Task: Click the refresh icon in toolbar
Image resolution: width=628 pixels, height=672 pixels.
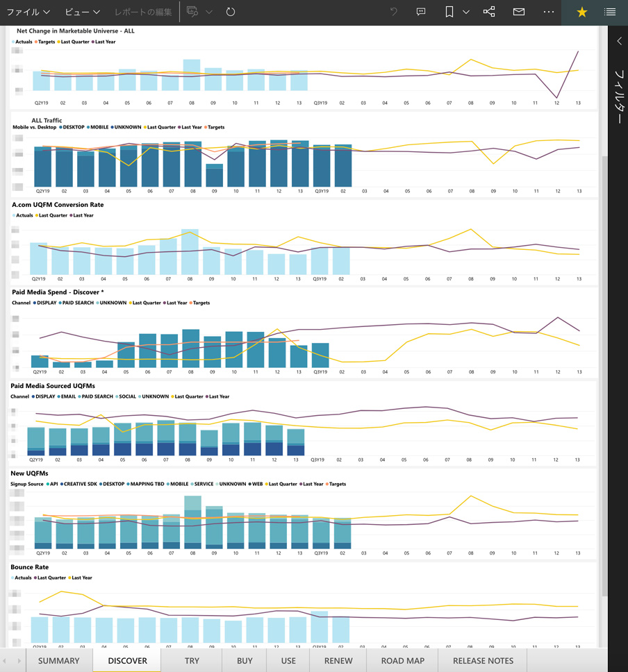Action: click(231, 12)
